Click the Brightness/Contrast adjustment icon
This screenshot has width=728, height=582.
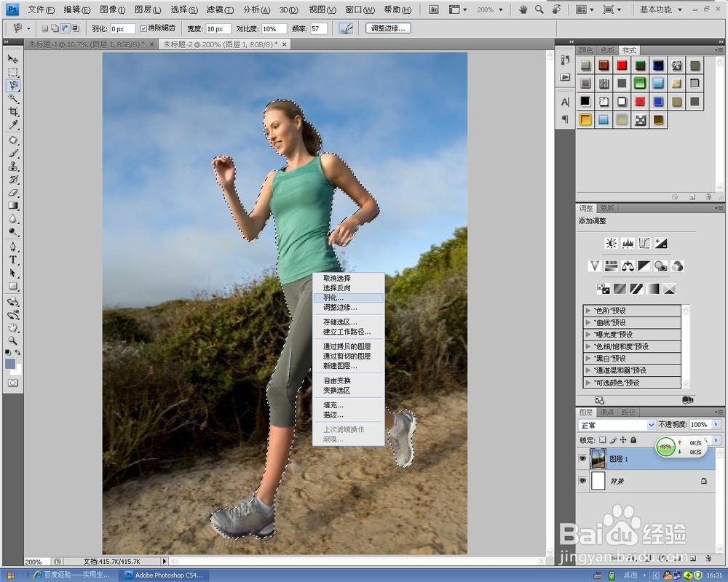click(611, 243)
